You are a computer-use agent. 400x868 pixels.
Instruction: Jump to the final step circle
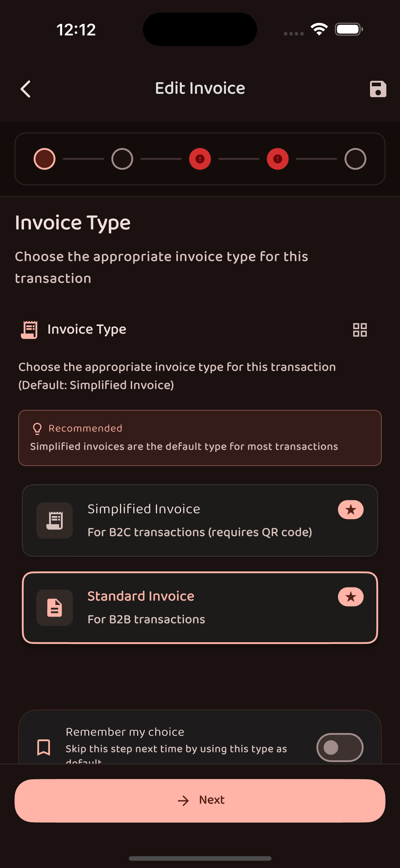[355, 159]
